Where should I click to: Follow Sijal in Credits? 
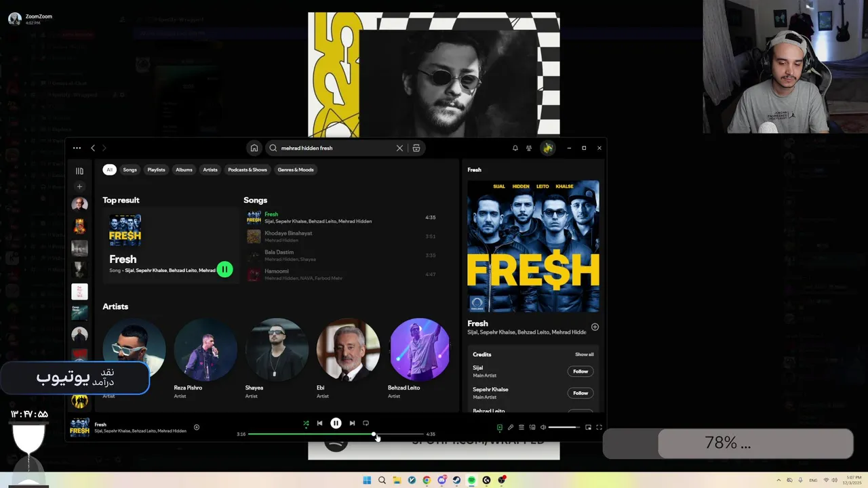(580, 371)
